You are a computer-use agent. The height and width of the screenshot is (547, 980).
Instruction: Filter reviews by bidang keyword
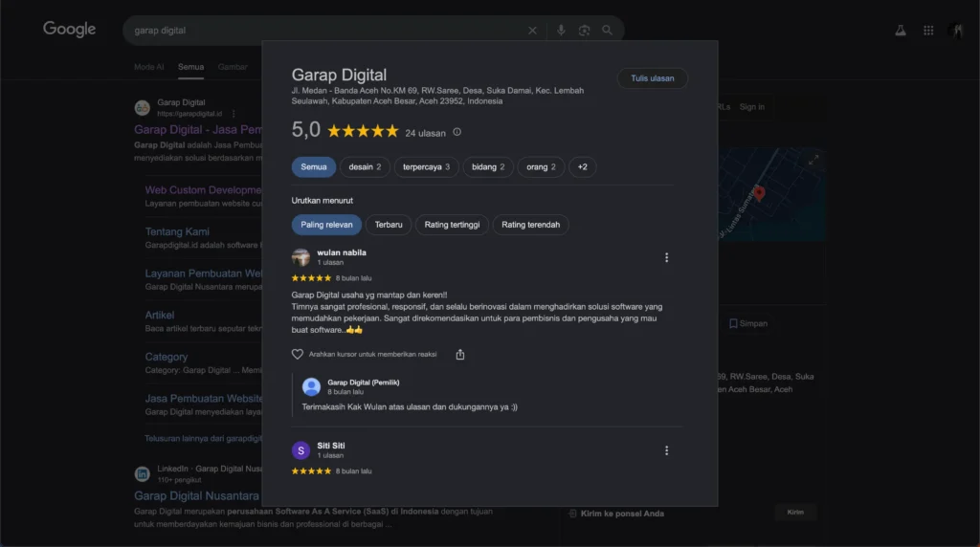pos(488,166)
